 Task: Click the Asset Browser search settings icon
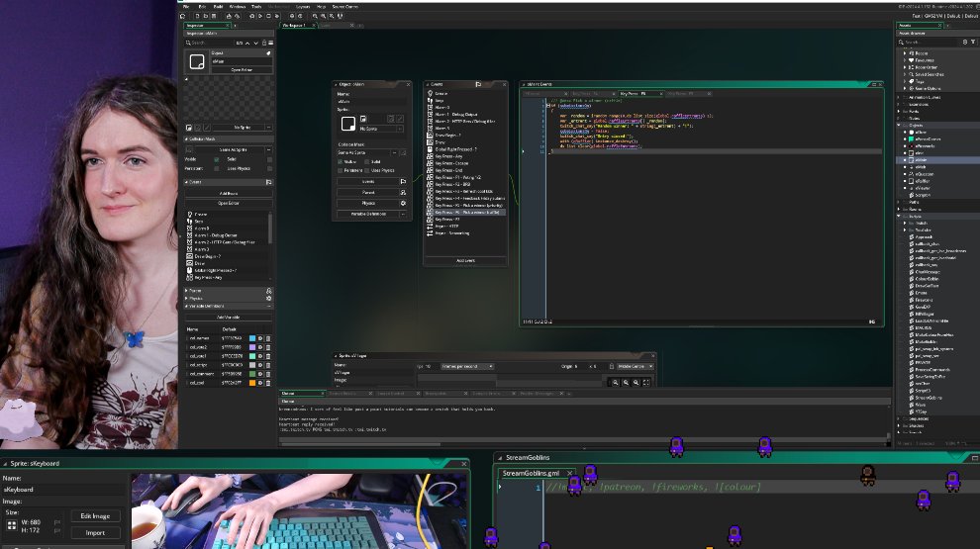pos(965,42)
